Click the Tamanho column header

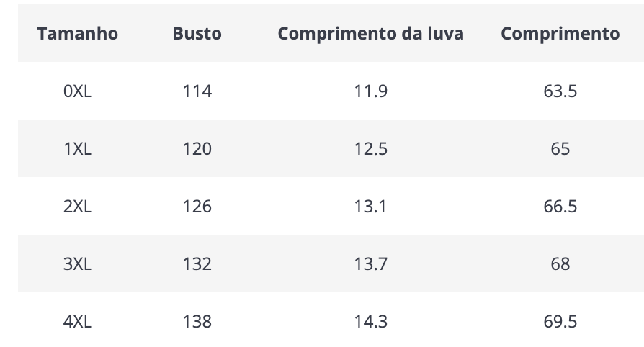click(x=78, y=34)
